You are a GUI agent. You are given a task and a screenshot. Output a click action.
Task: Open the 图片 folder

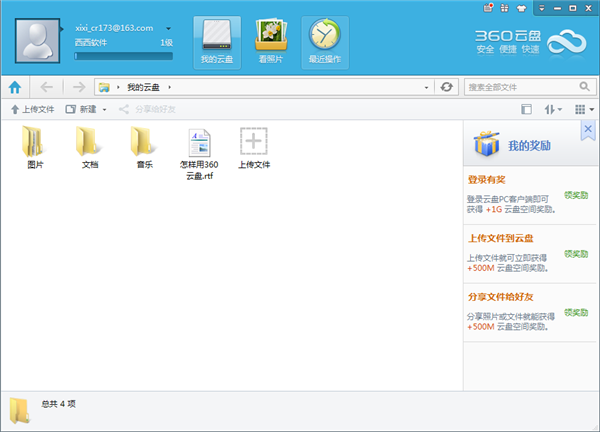(x=36, y=149)
